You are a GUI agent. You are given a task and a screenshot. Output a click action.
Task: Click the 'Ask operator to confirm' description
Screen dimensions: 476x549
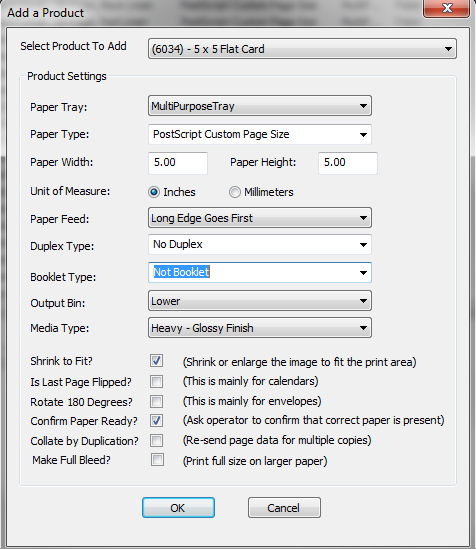314,421
